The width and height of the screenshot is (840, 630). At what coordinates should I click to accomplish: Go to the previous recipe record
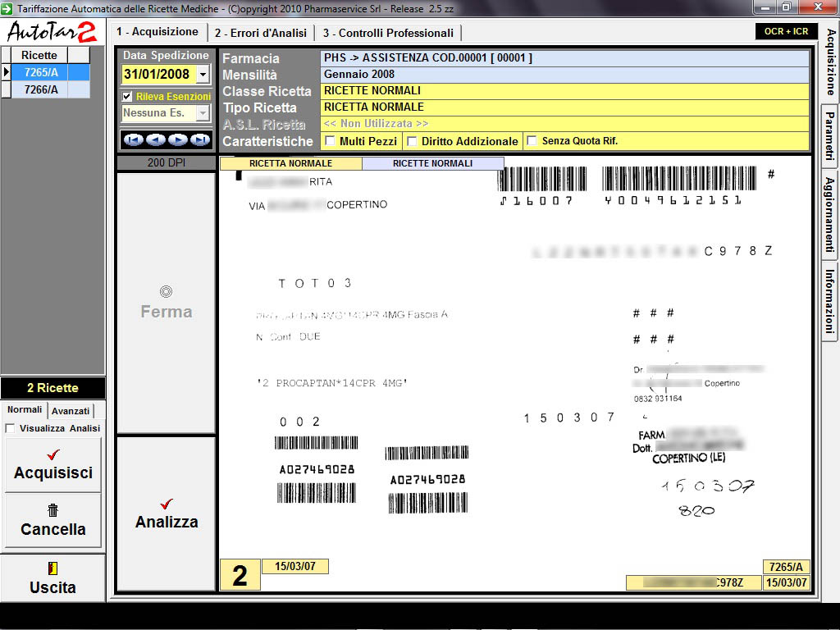point(155,140)
